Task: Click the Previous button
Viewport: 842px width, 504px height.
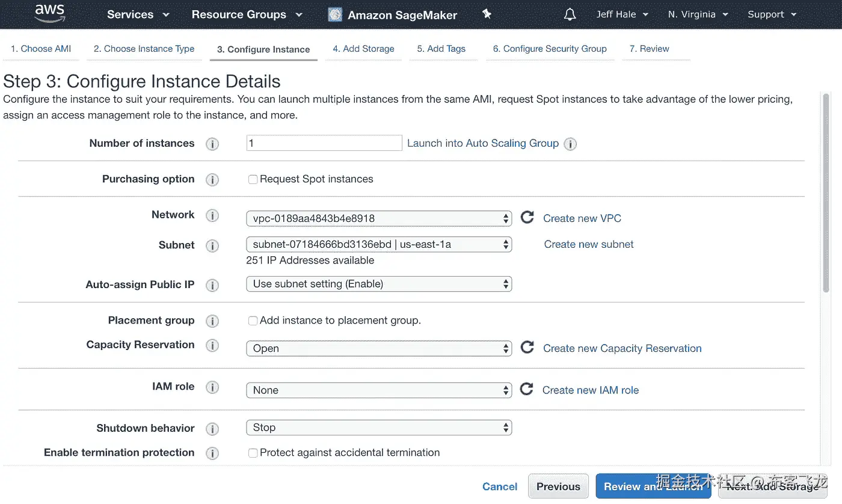Action: point(558,487)
